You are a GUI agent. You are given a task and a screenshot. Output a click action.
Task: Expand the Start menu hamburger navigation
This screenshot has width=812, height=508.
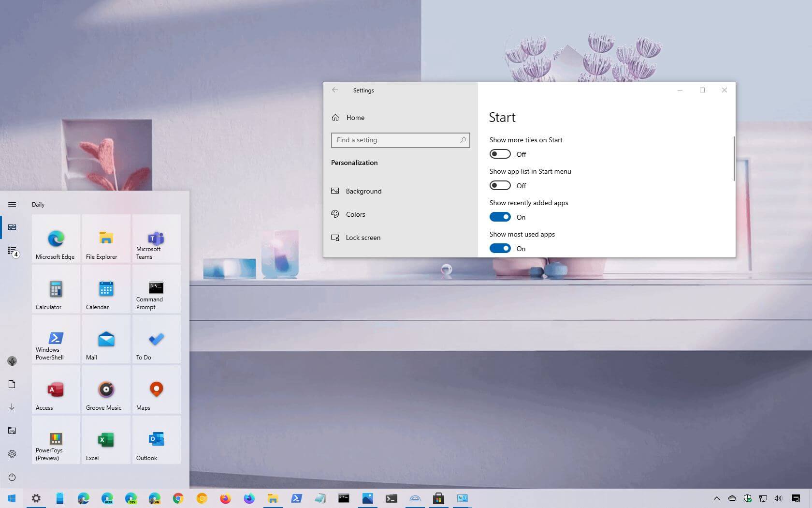click(x=12, y=204)
